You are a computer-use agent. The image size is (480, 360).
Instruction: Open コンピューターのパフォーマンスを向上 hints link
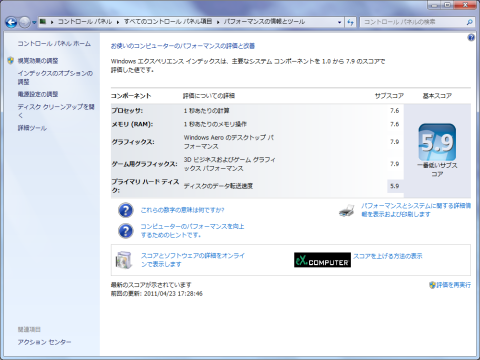pyautogui.click(x=192, y=231)
